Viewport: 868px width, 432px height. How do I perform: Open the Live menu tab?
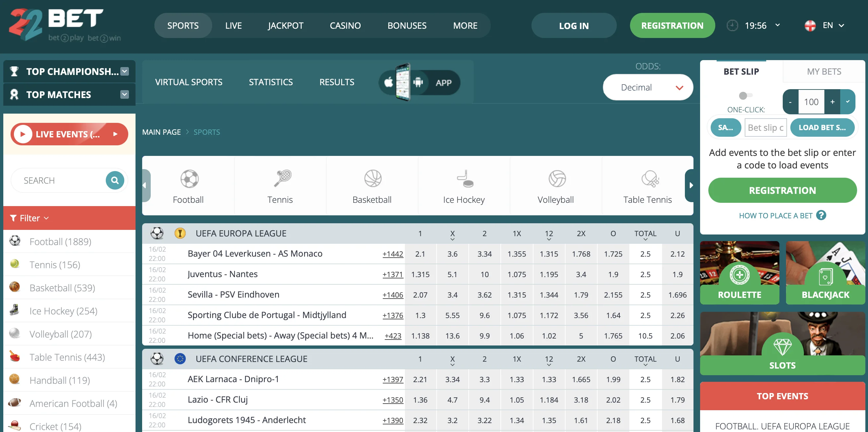233,25
